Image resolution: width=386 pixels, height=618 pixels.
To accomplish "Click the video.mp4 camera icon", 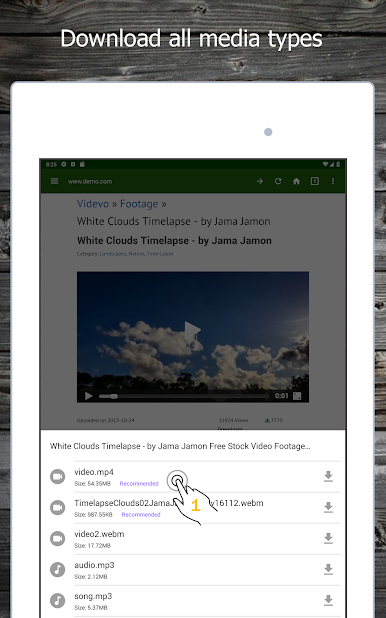I will (58, 477).
